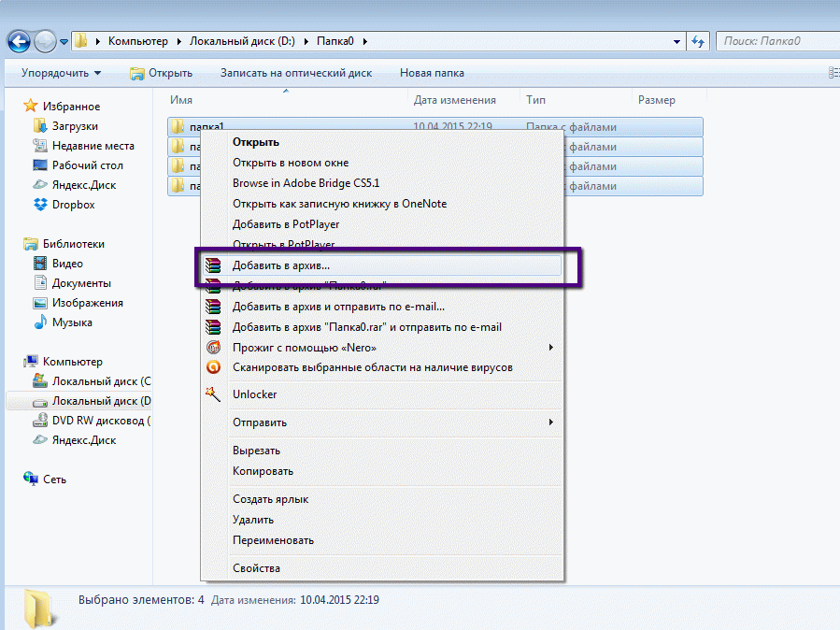Click Записать на оптический диск
Image resolution: width=840 pixels, height=630 pixels.
296,73
